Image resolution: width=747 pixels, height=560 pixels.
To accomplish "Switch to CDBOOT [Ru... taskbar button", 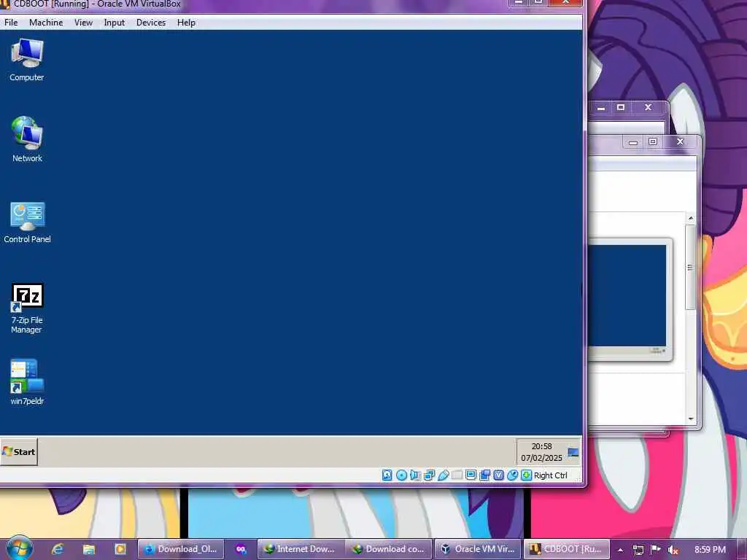I will point(567,549).
